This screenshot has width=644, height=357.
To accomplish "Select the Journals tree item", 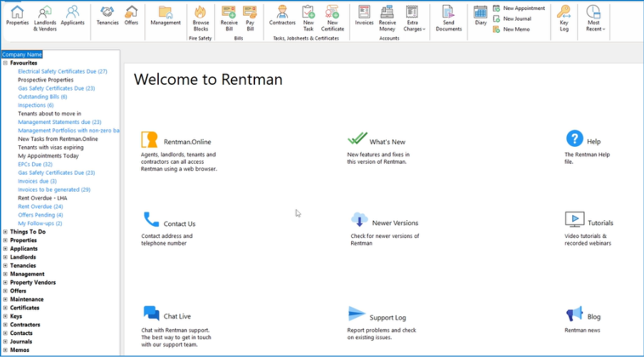I will (21, 342).
